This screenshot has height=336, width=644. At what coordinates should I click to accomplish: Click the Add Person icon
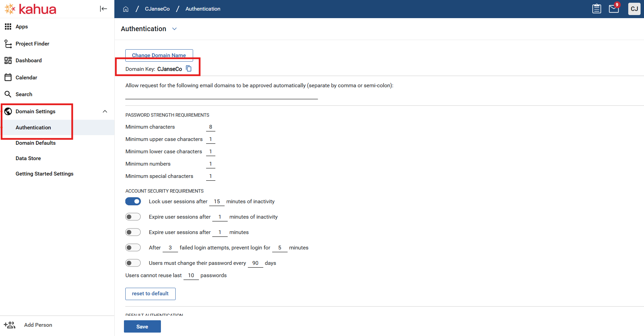point(10,325)
